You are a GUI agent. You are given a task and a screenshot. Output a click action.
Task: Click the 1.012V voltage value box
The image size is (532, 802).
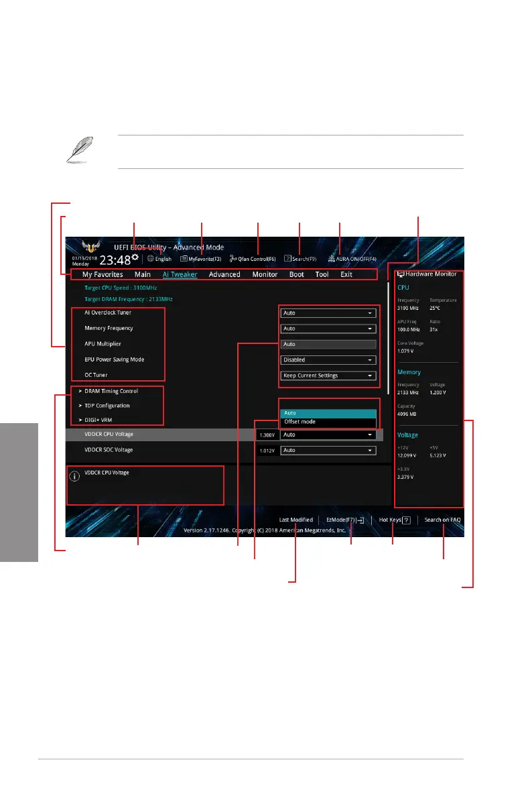pyautogui.click(x=267, y=451)
